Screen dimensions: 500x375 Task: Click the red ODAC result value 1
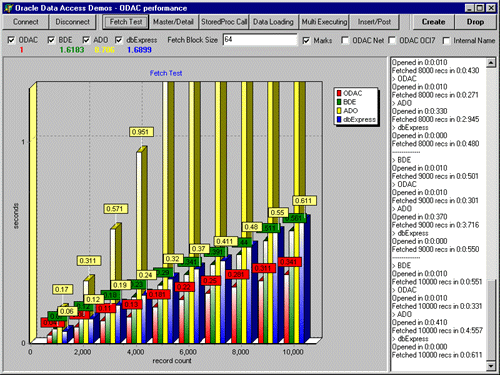21,50
